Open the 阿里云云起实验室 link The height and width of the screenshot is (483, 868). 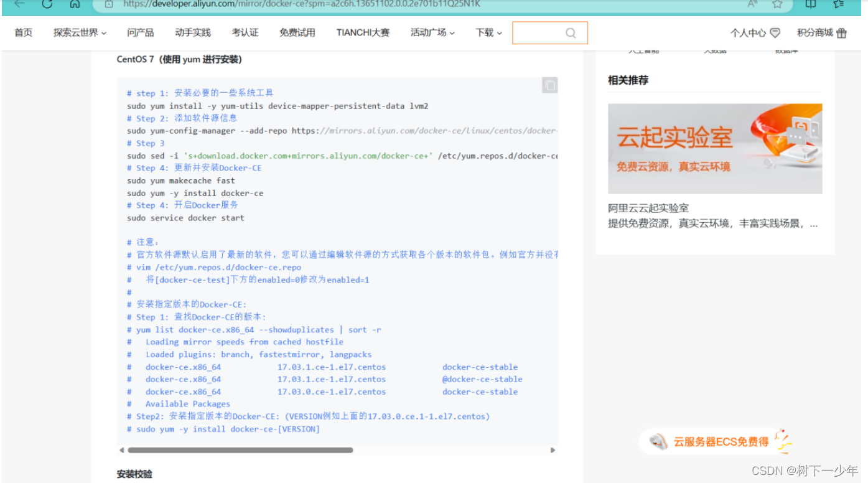click(648, 209)
